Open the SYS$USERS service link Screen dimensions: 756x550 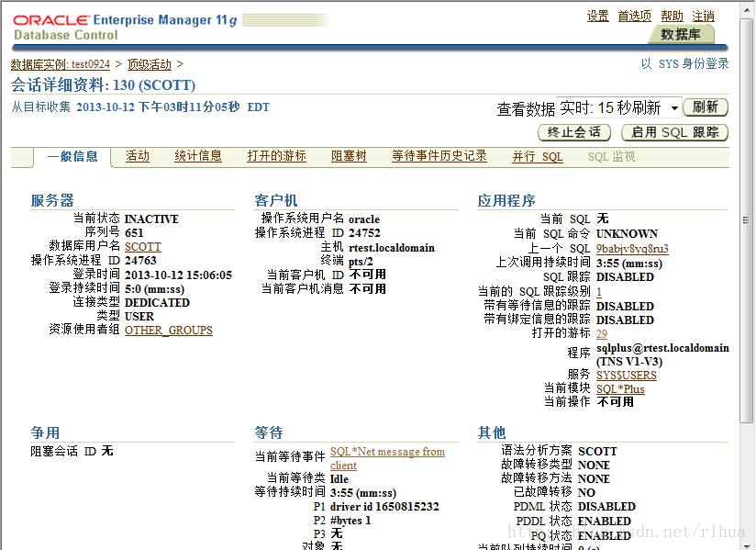pyautogui.click(x=627, y=376)
